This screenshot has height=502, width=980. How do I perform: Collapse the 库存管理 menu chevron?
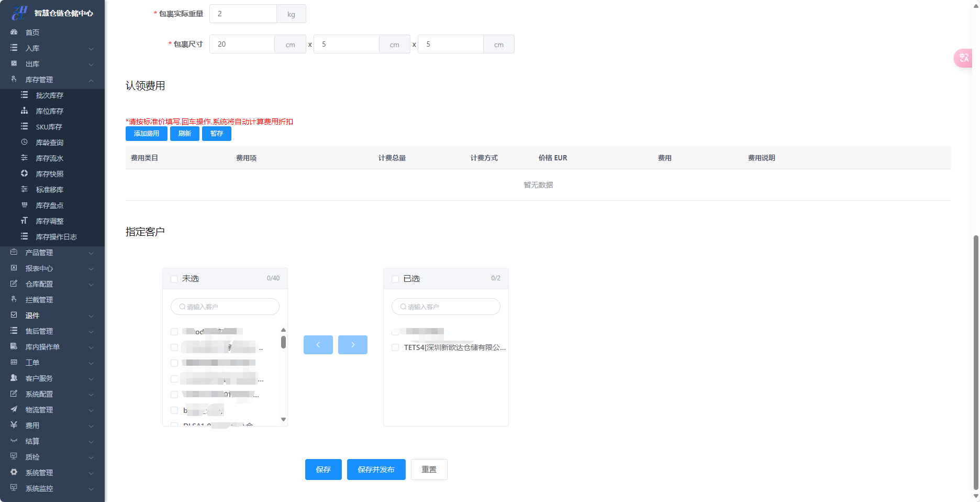pos(91,80)
